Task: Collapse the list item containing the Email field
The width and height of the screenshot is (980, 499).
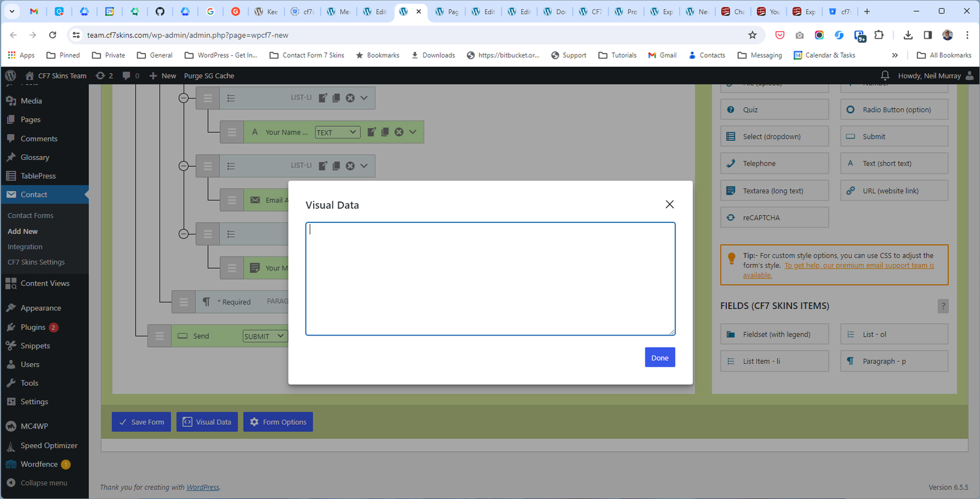Action: pyautogui.click(x=183, y=166)
